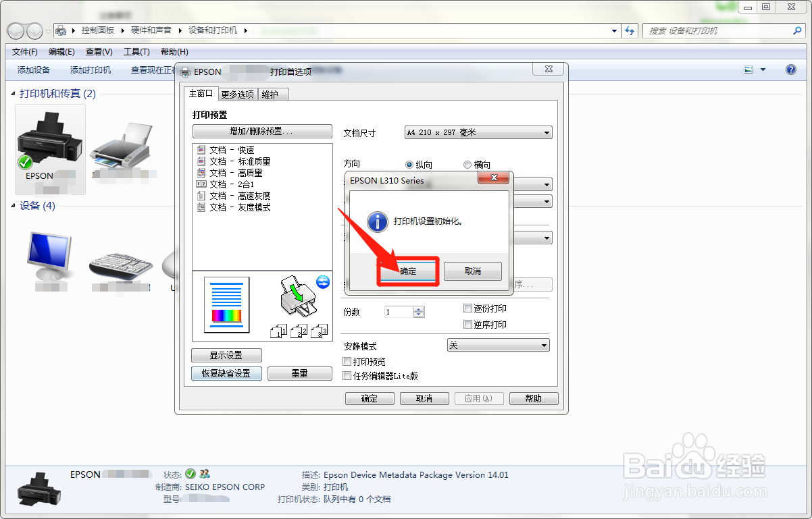Screen dimensions: 812x519
Task: Click the magnifier icon in the search box
Action: pyautogui.click(x=798, y=30)
